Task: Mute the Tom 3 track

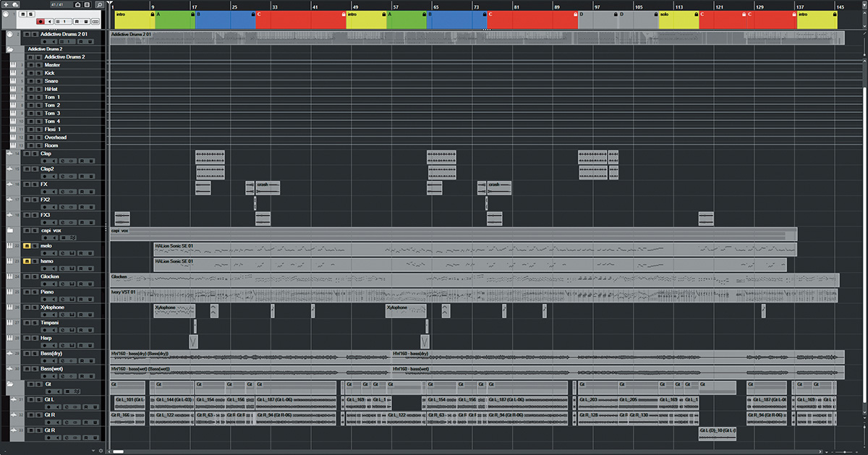Action: [31, 113]
